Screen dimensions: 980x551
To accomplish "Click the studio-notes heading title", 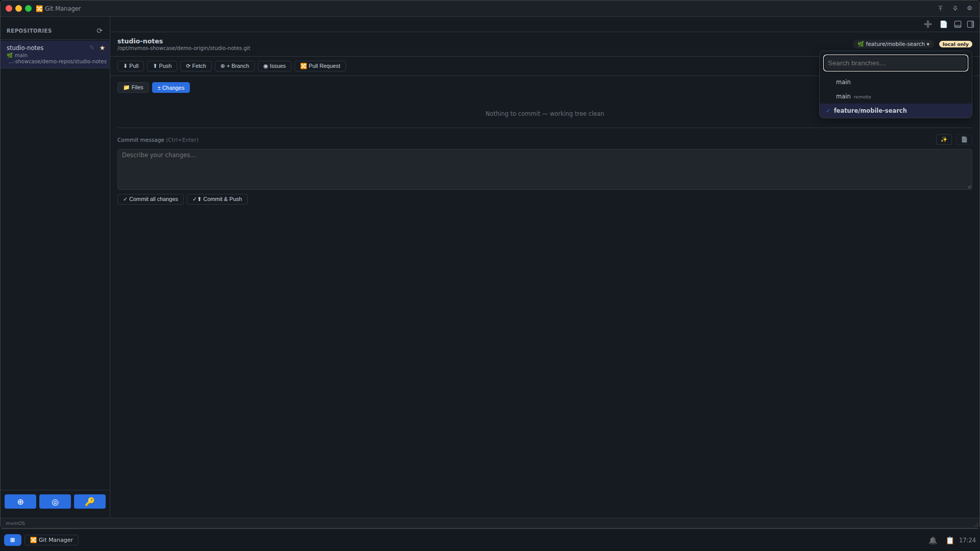I will pos(140,41).
